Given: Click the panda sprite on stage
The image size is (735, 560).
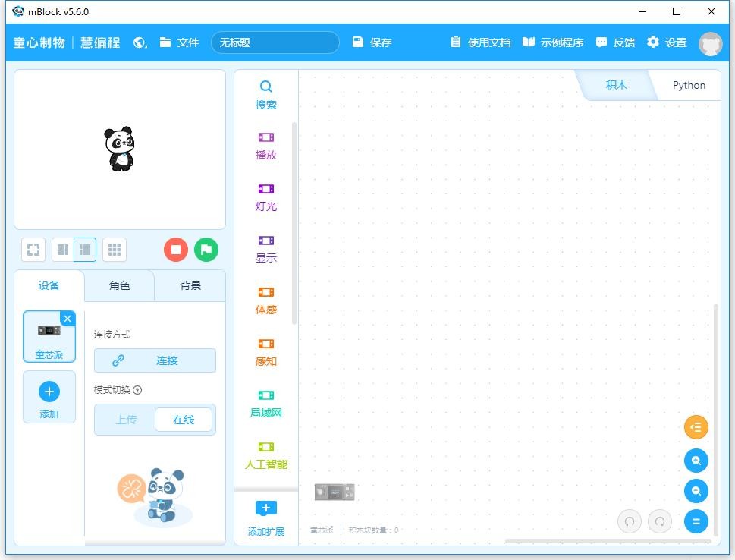Looking at the screenshot, I should (120, 149).
